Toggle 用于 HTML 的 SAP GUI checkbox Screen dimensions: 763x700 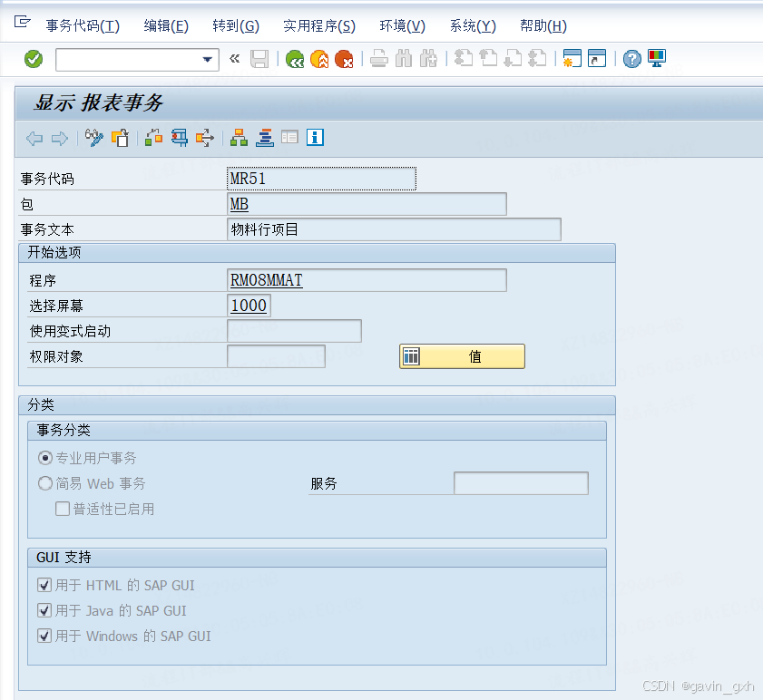44,585
